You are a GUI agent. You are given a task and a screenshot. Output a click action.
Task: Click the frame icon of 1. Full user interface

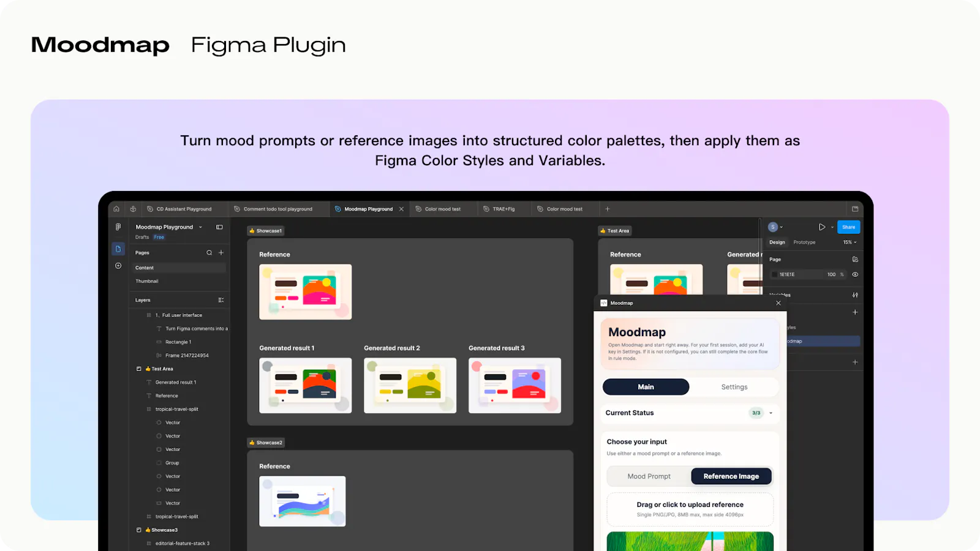pos(149,315)
